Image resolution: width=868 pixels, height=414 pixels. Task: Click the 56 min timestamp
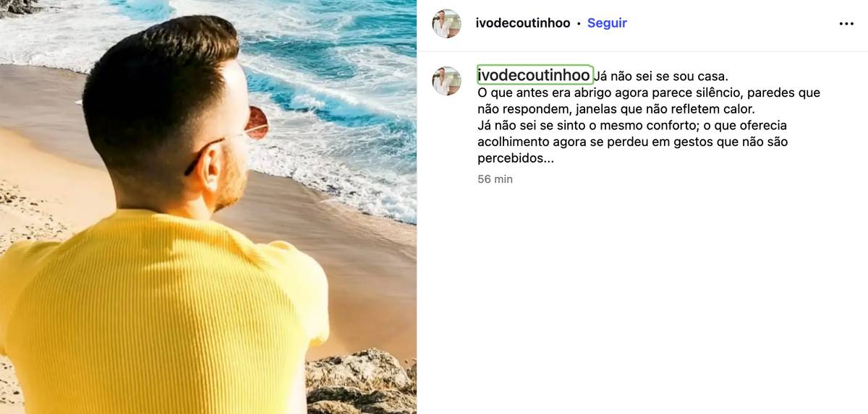[495, 179]
